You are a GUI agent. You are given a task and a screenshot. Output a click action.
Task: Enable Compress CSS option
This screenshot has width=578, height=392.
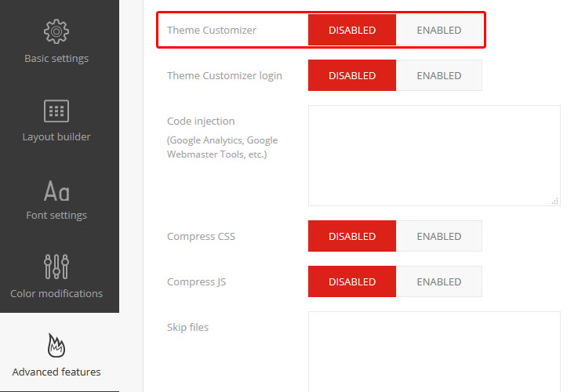(x=439, y=236)
